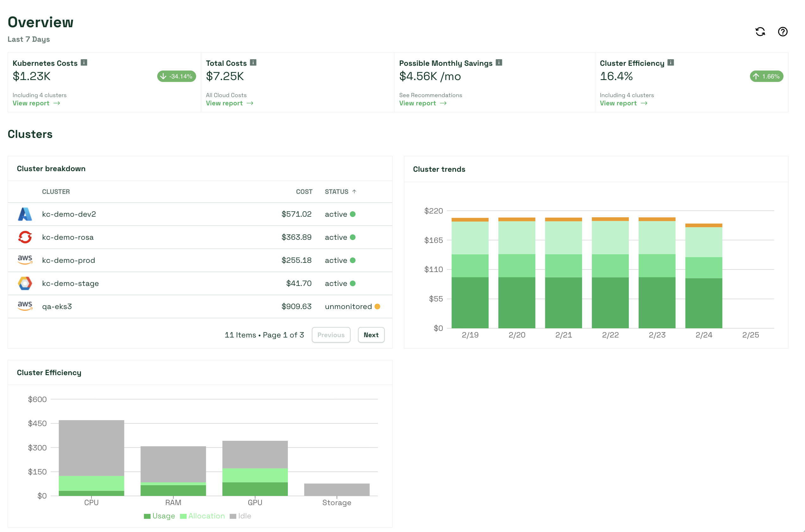This screenshot has width=805, height=532.
Task: Click the Google Cloud icon for kc-demo-stage
Action: pos(25,283)
